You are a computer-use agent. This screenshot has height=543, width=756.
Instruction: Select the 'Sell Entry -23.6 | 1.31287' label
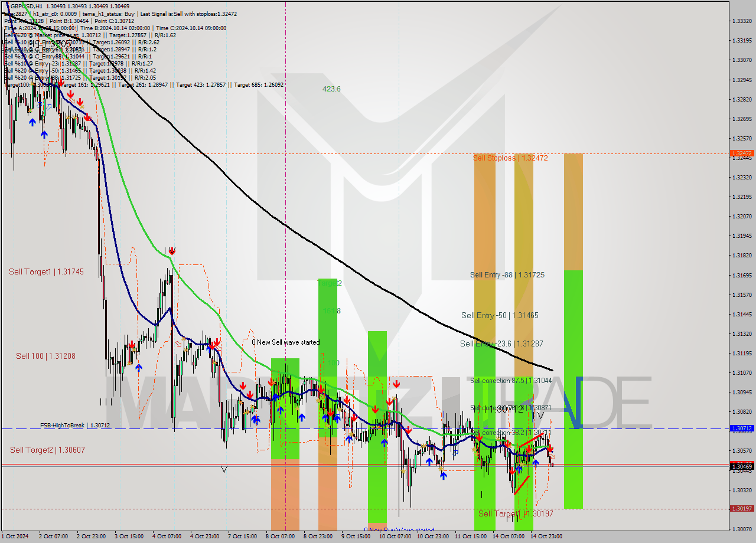point(501,344)
